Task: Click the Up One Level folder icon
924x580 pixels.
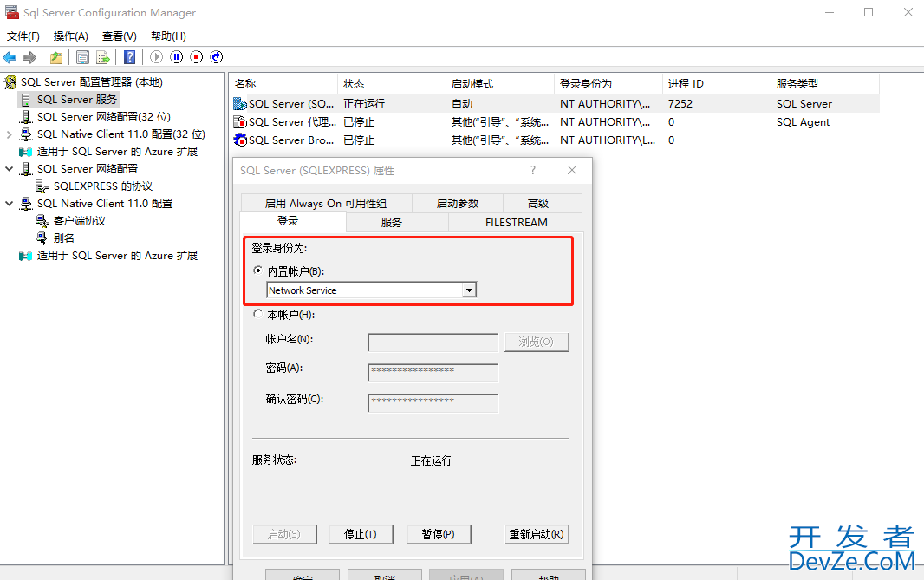Action: point(55,57)
